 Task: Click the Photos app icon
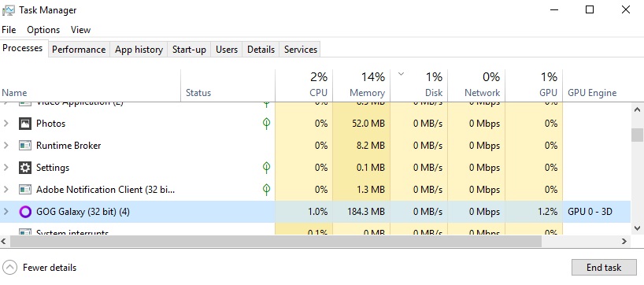pos(25,123)
